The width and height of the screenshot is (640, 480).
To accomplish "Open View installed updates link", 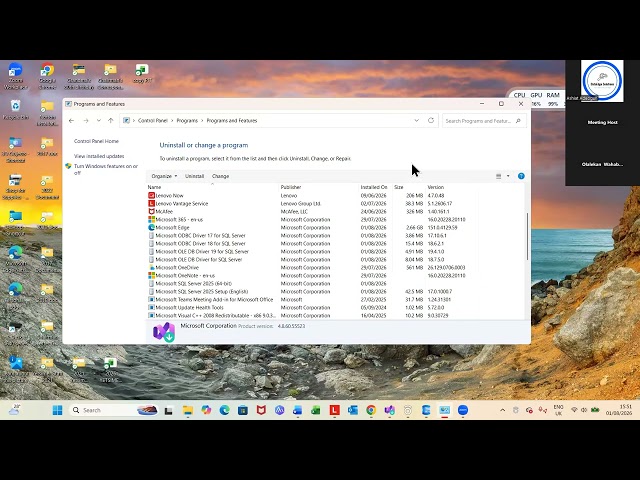I will (x=99, y=156).
